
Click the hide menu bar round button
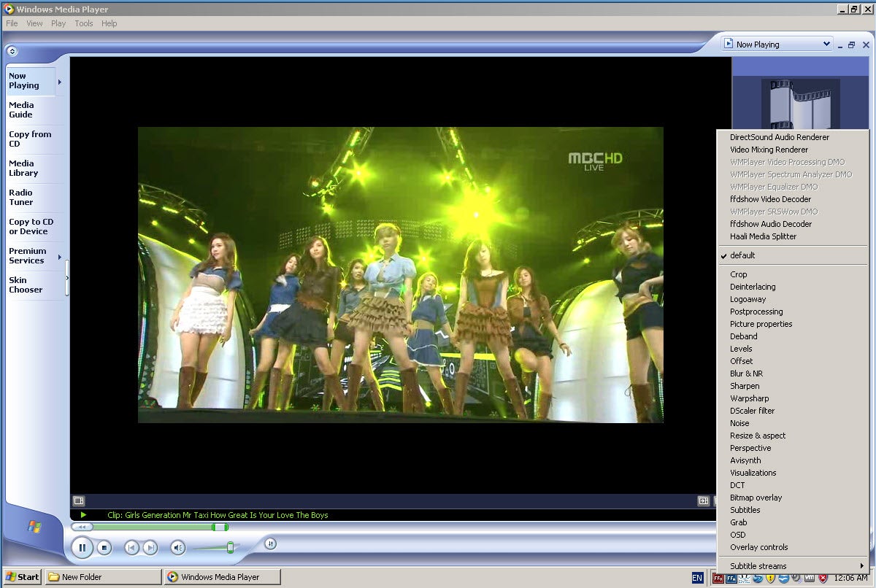coord(12,51)
